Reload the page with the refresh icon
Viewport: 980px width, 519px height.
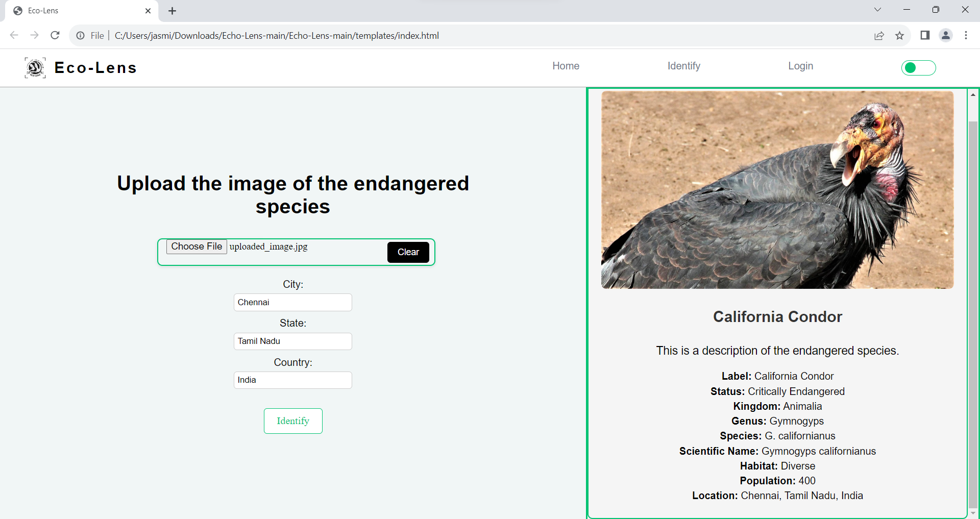pos(55,35)
